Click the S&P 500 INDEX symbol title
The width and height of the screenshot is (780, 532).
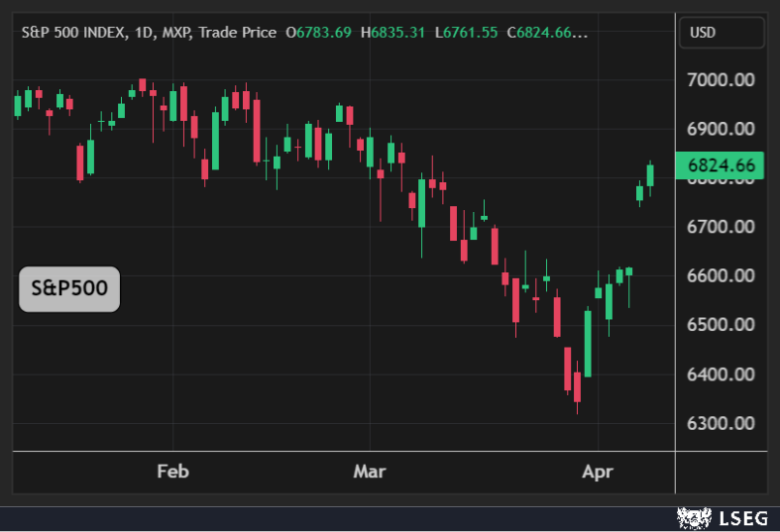tap(75, 33)
